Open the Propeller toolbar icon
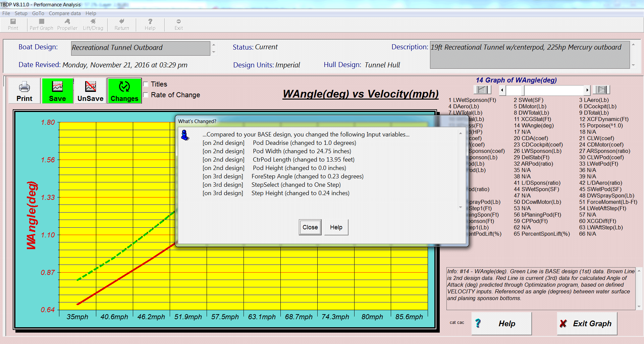 [67, 25]
